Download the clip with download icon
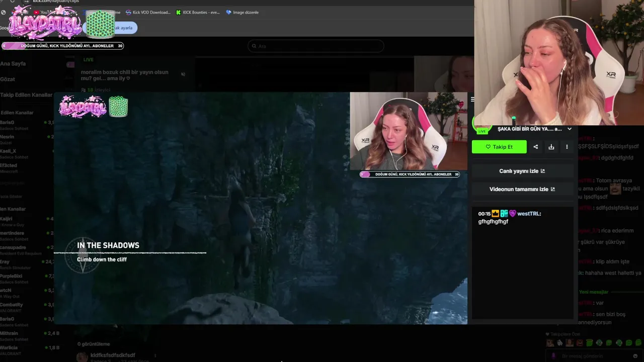The image size is (644, 362). click(551, 147)
